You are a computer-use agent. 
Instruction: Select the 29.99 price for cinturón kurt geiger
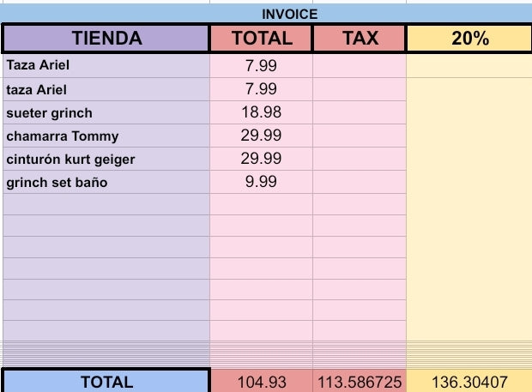[261, 159]
